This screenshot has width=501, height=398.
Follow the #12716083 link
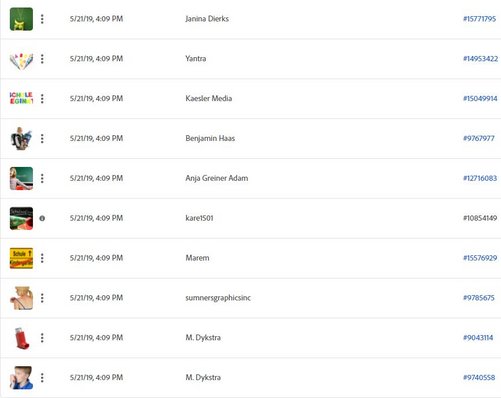point(480,178)
